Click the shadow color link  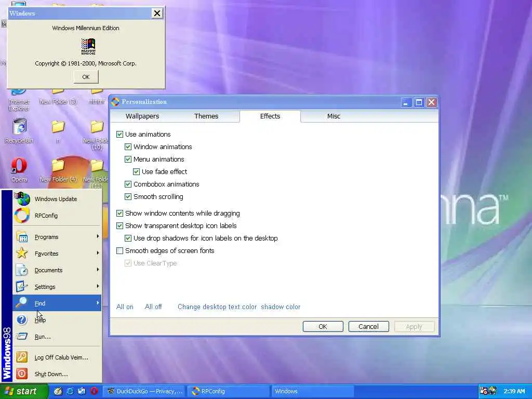pyautogui.click(x=281, y=307)
